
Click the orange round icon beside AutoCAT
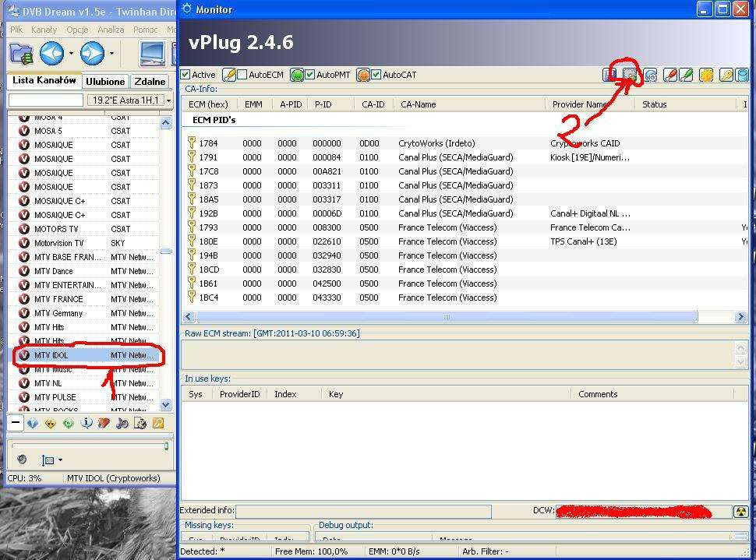363,75
